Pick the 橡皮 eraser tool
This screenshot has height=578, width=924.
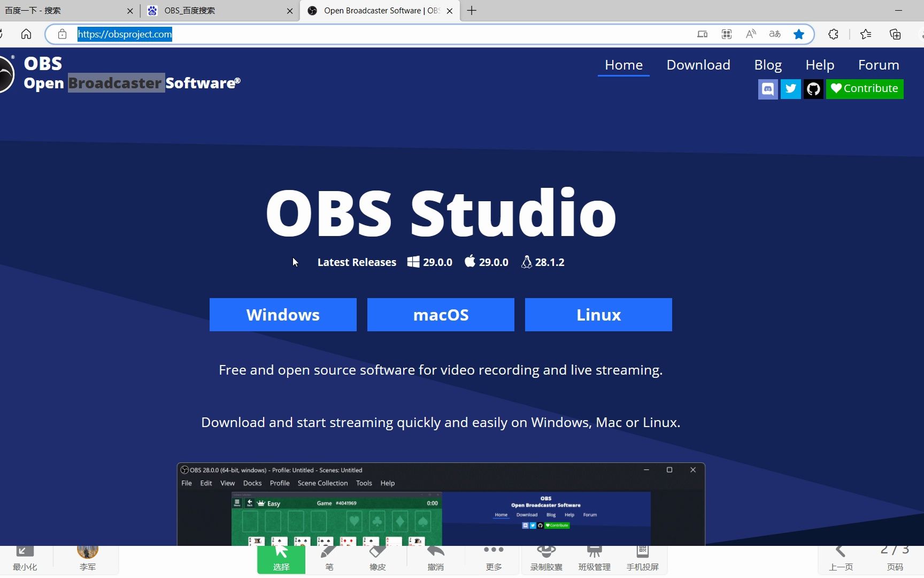click(x=377, y=559)
